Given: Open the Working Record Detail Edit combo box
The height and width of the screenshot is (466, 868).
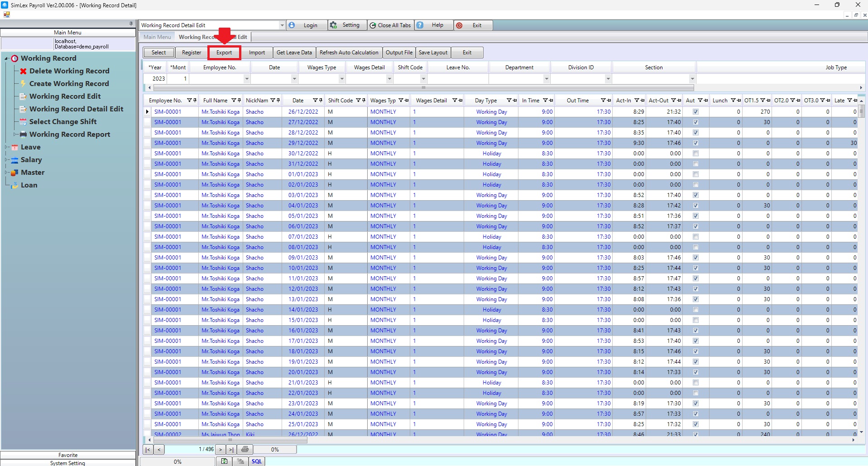Looking at the screenshot, I should [282, 25].
